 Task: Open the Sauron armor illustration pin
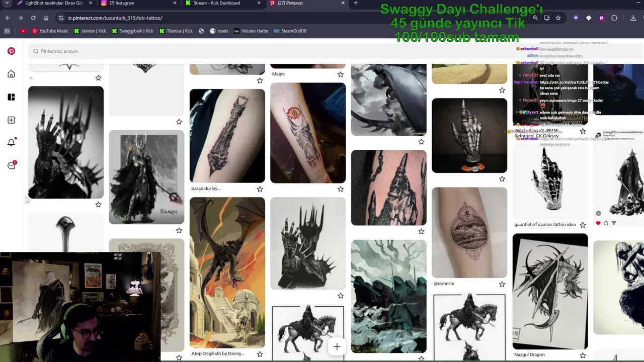click(x=146, y=177)
